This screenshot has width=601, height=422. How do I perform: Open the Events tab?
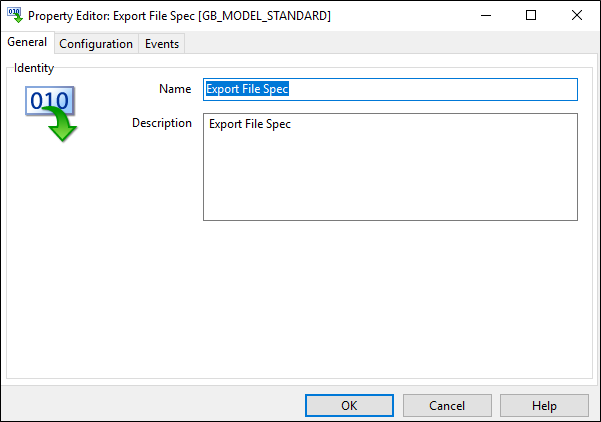click(162, 44)
